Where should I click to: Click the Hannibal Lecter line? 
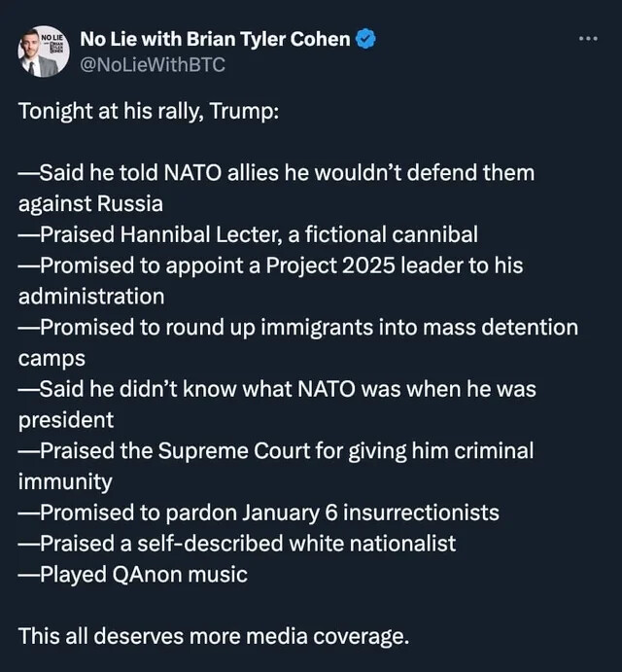[x=248, y=234]
